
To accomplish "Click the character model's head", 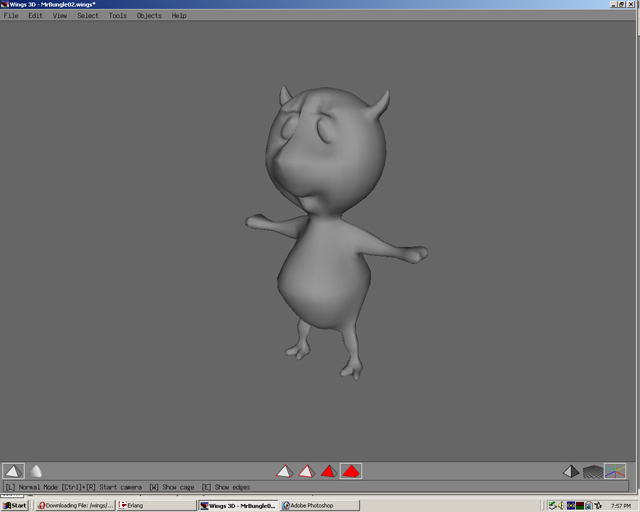I will coord(327,151).
